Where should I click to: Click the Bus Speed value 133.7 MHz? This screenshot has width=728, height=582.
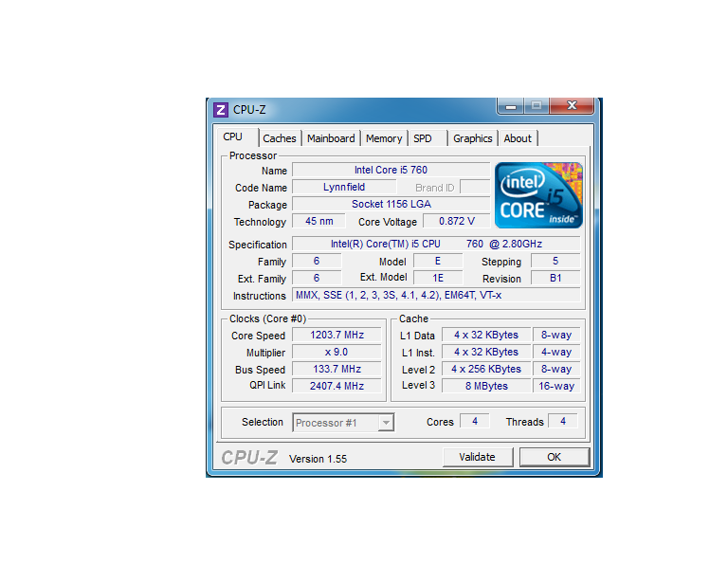point(337,369)
